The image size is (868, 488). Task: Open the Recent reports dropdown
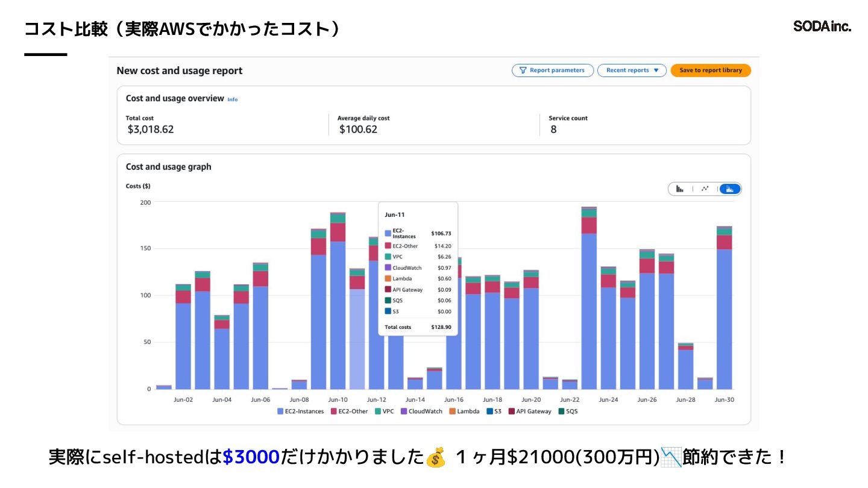(x=632, y=70)
